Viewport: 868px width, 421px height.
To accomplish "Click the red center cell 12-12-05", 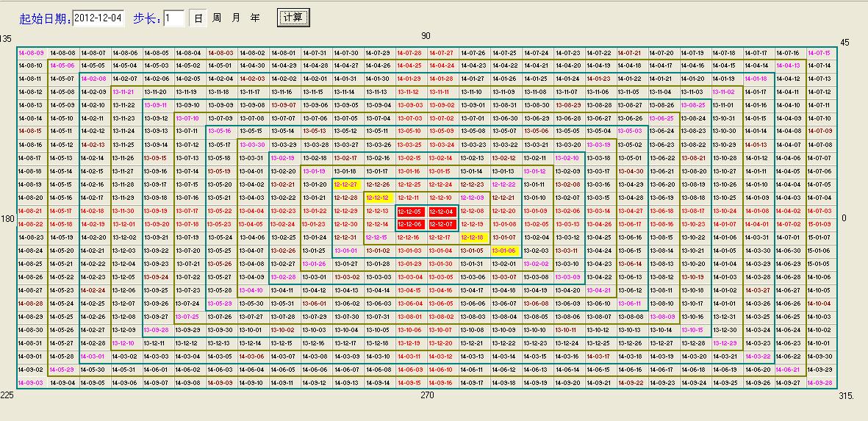I will point(409,212).
